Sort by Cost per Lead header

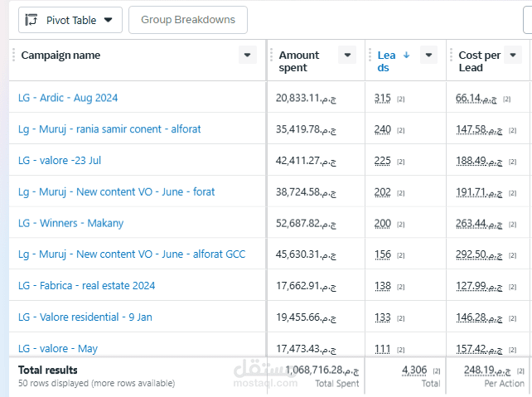(480, 61)
